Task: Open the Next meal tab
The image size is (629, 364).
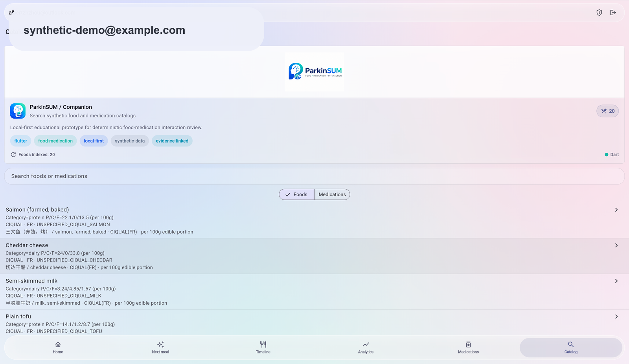Action: 160,348
